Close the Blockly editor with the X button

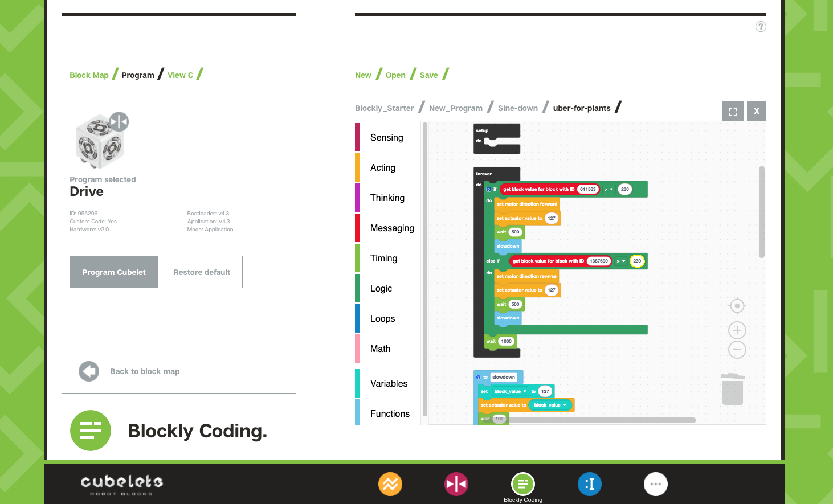(x=757, y=111)
